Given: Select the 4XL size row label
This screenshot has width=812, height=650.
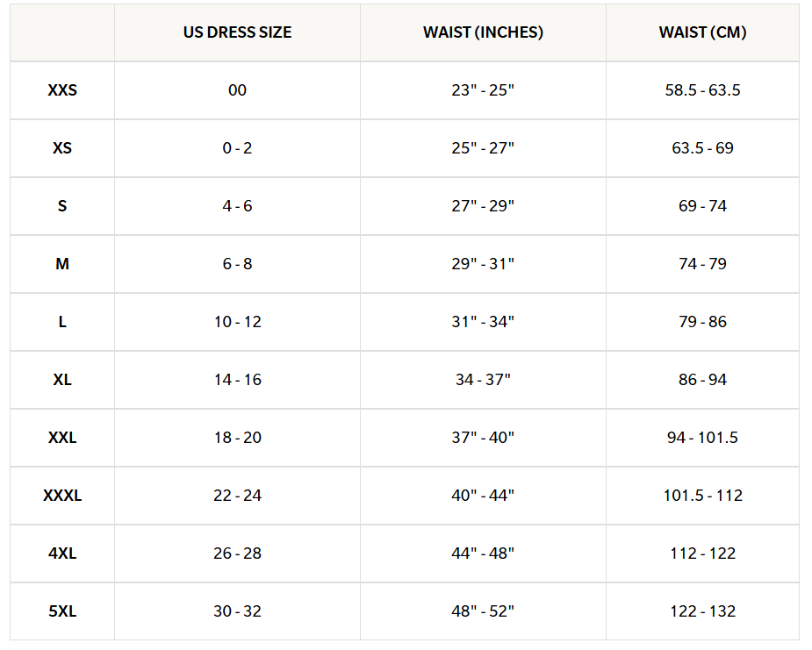Looking at the screenshot, I should click(x=62, y=554).
